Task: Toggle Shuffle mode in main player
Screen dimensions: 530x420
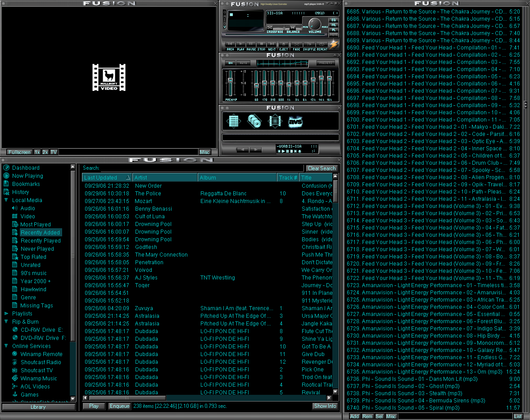Action: coord(309,44)
